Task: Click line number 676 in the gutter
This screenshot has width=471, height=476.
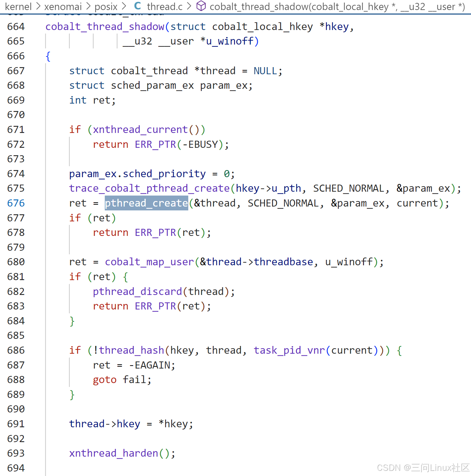Action: pyautogui.click(x=16, y=203)
